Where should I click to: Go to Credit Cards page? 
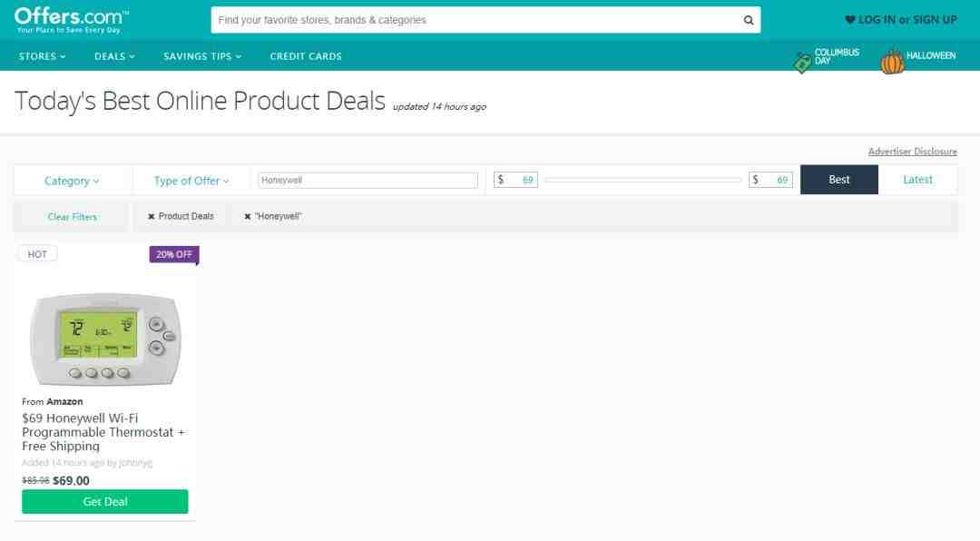tap(306, 56)
